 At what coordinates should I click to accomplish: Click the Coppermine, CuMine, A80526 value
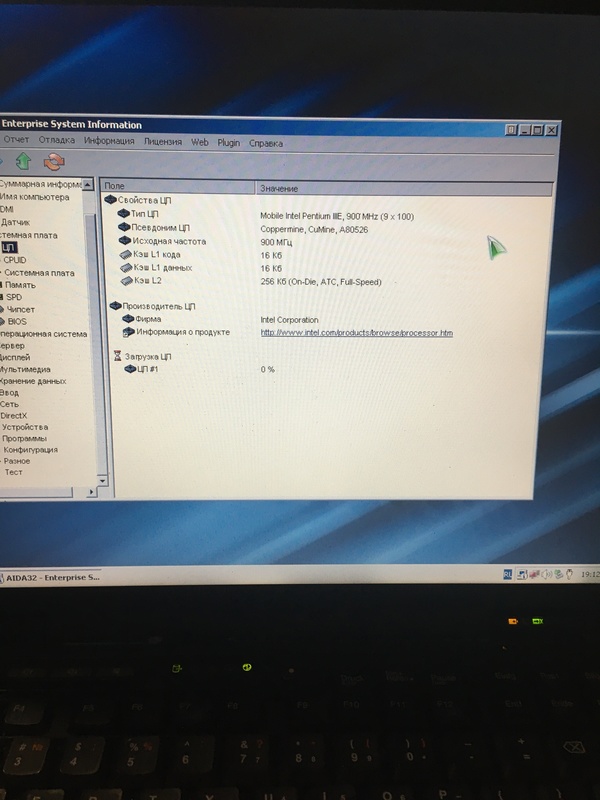(x=314, y=230)
